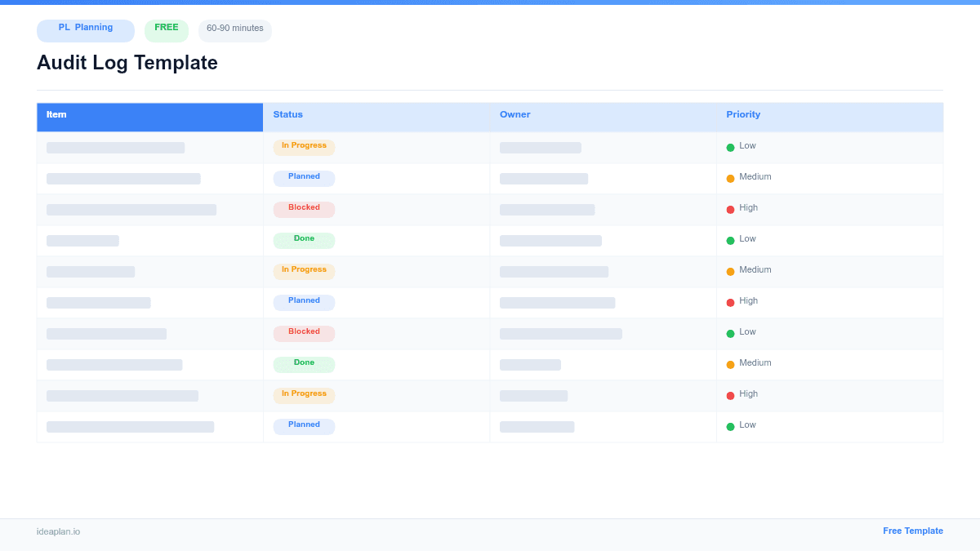The image size is (980, 551).
Task: Select the orange Medium priority dot in row two
Action: click(730, 177)
